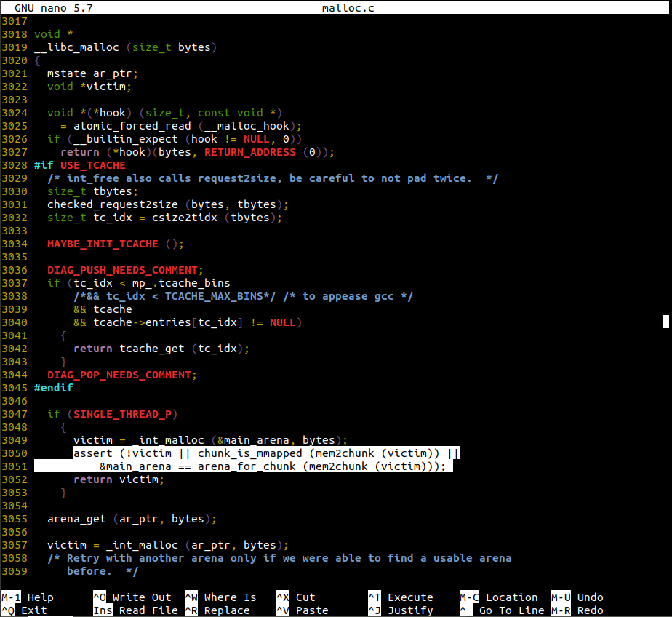This screenshot has width=672, height=617.
Task: Click RETURN_ADDRESS macro text
Action: click(250, 152)
